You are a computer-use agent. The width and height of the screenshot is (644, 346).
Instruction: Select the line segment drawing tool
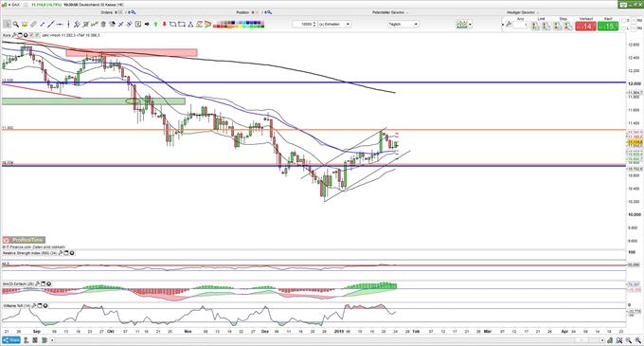click(x=42, y=25)
